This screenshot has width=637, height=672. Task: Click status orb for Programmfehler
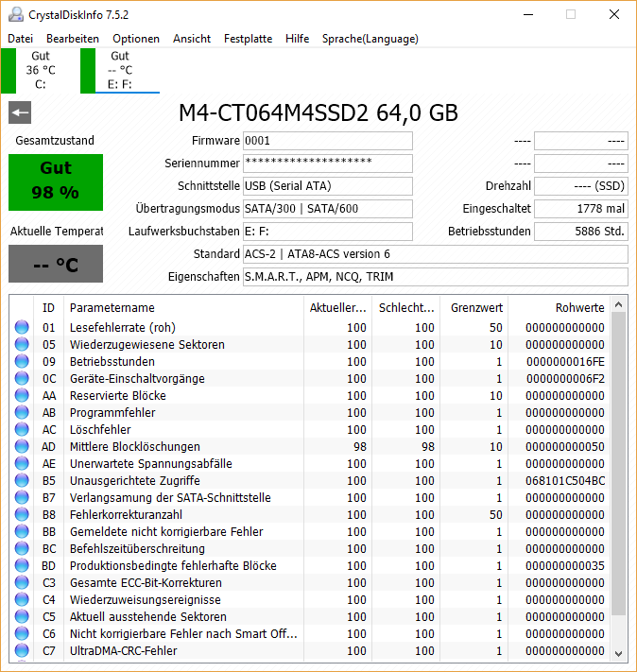[22, 413]
